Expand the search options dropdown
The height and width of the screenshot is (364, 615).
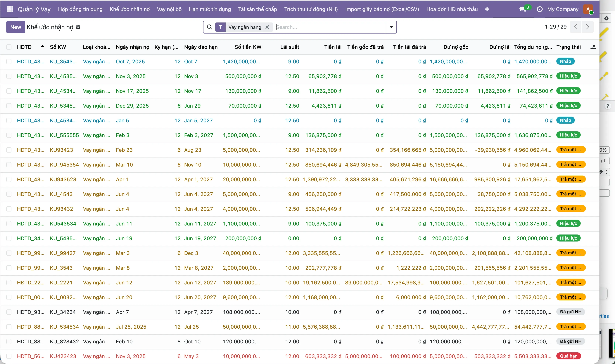391,27
